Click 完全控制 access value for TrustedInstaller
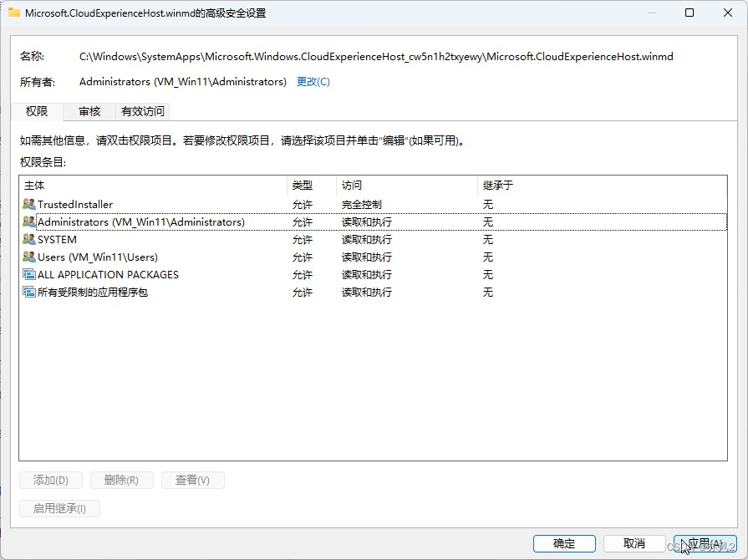 click(362, 204)
